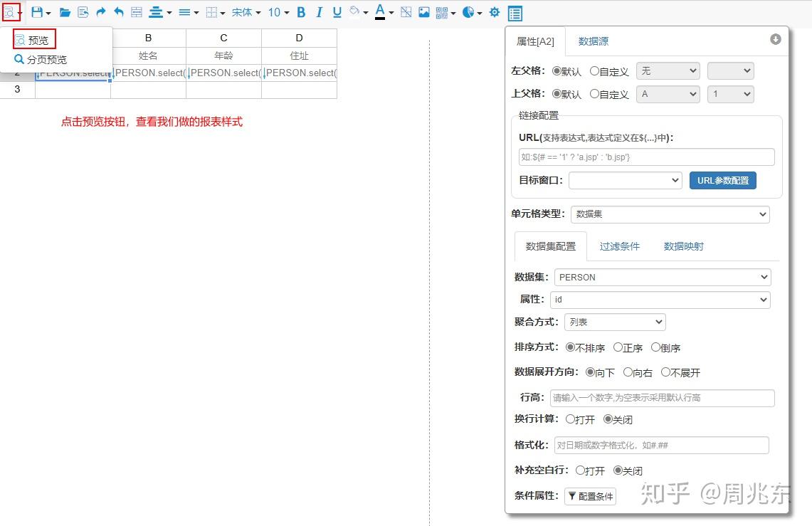Click the undo arrow icon
The height and width of the screenshot is (526, 812).
tap(119, 12)
